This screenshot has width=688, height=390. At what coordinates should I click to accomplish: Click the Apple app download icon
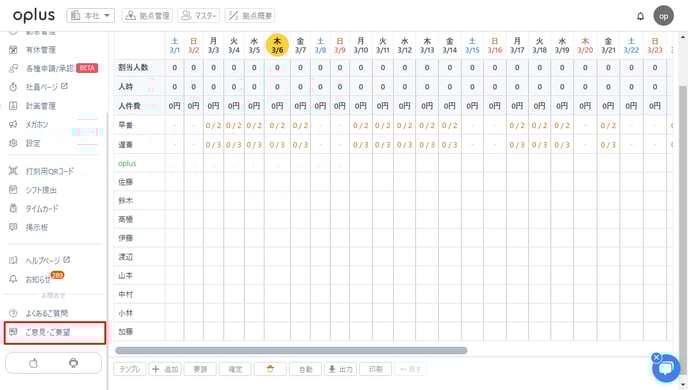click(33, 363)
